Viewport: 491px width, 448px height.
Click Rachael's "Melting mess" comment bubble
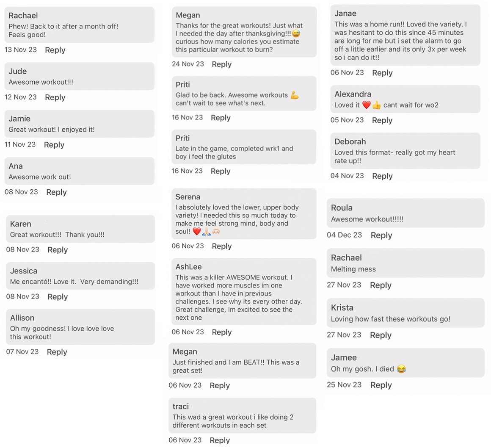(405, 263)
